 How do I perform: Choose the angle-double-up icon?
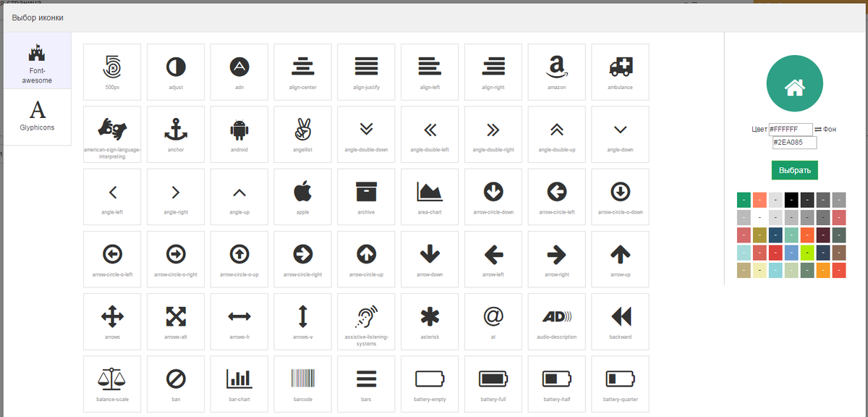click(557, 134)
